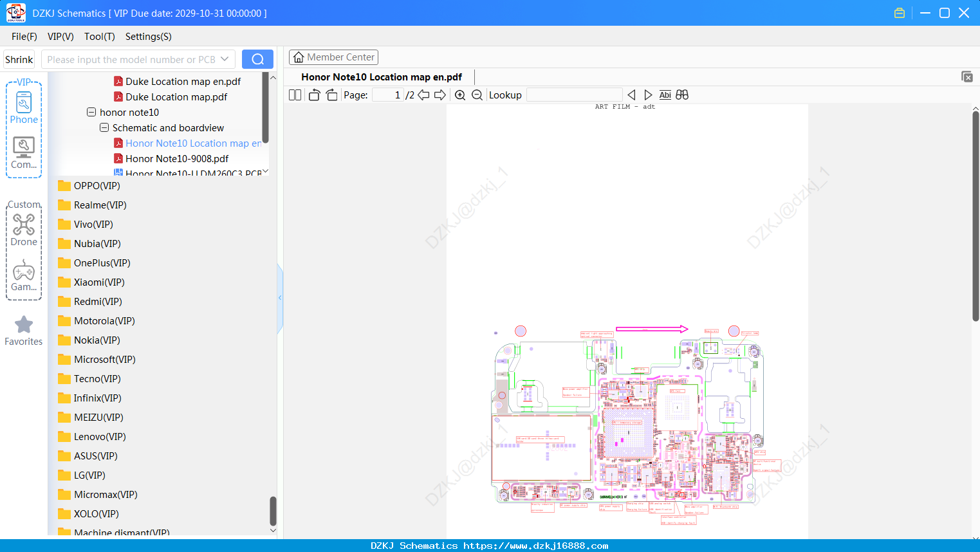Rotate page counterclockwise
The image size is (980, 552).
pos(314,95)
